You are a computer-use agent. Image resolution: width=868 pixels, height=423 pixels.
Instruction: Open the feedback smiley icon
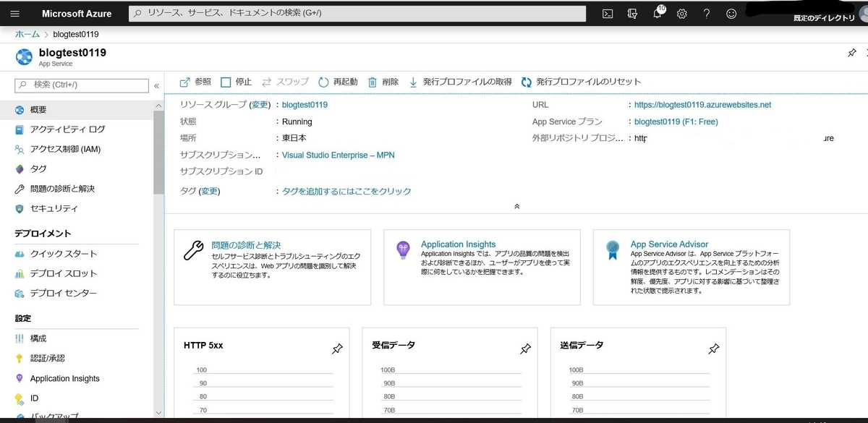pos(731,13)
